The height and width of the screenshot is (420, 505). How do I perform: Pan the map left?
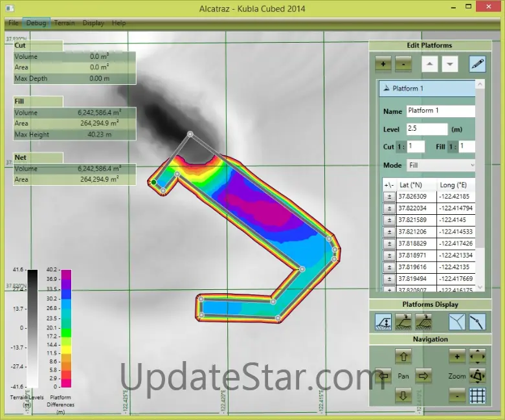(383, 376)
